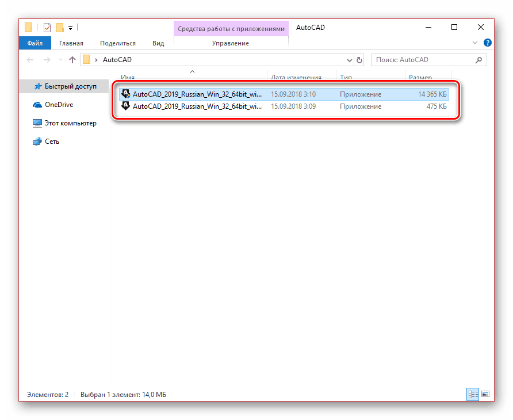This screenshot has height=420, width=513.
Task: Click the Элементов: 2 status text
Action: pos(48,395)
